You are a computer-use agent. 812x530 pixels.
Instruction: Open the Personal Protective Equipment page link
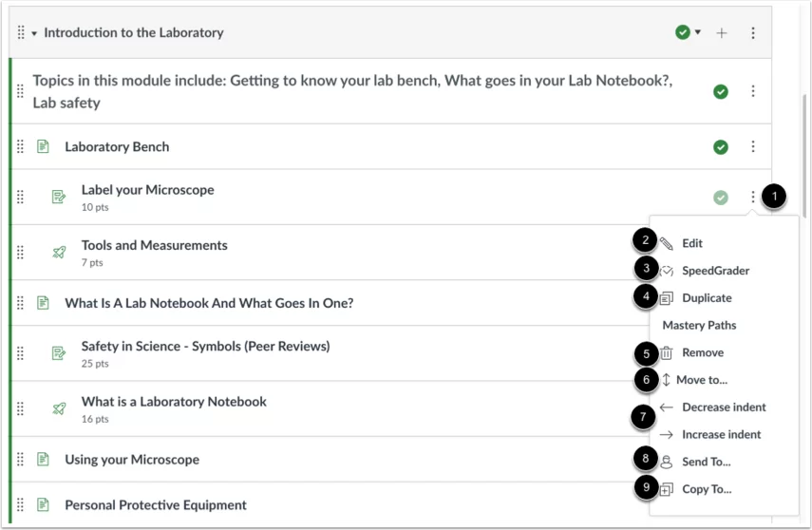tap(156, 505)
